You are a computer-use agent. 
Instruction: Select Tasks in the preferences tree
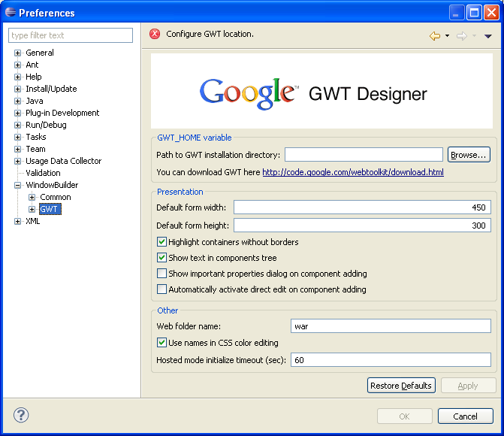click(36, 137)
